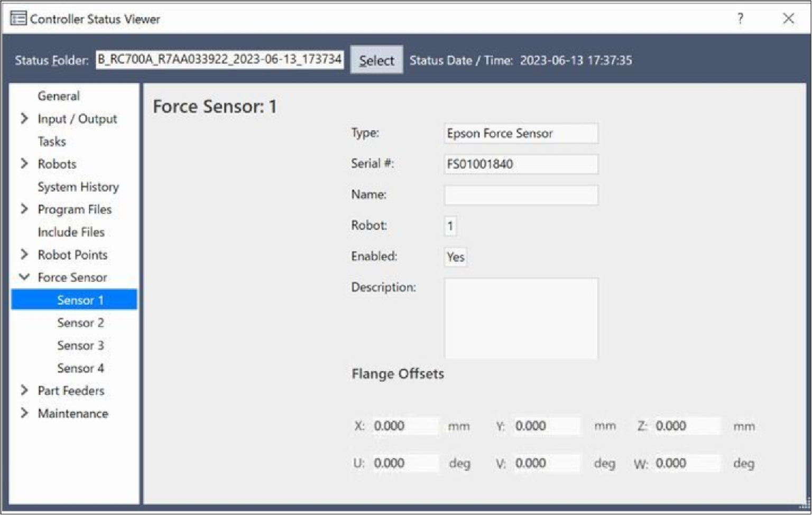This screenshot has width=812, height=515.
Task: Click the Description text box
Action: pyautogui.click(x=521, y=319)
